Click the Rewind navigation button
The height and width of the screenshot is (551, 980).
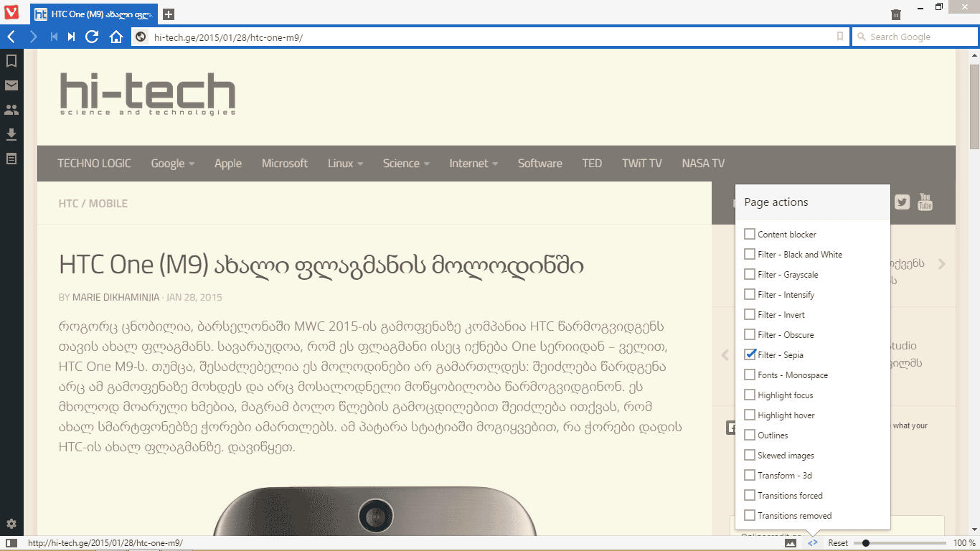pyautogui.click(x=54, y=37)
